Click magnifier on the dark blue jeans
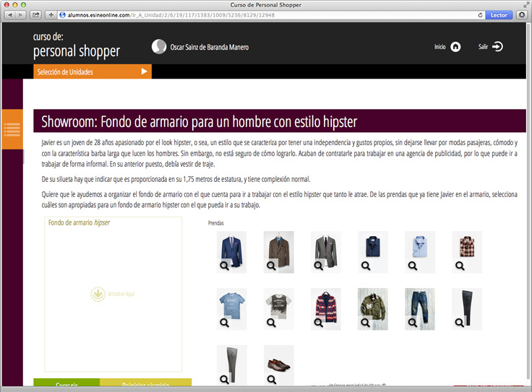532x392 pixels. 413,323
